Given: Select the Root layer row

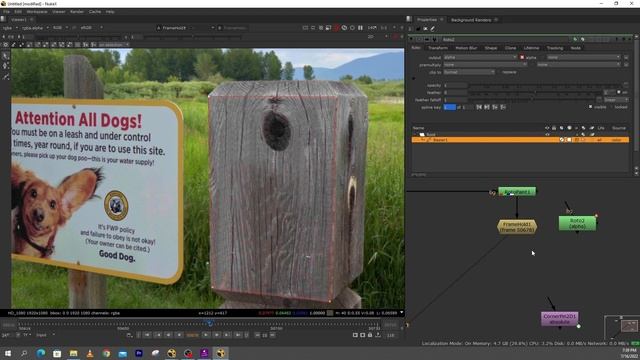Looking at the screenshot, I should pos(520,134).
